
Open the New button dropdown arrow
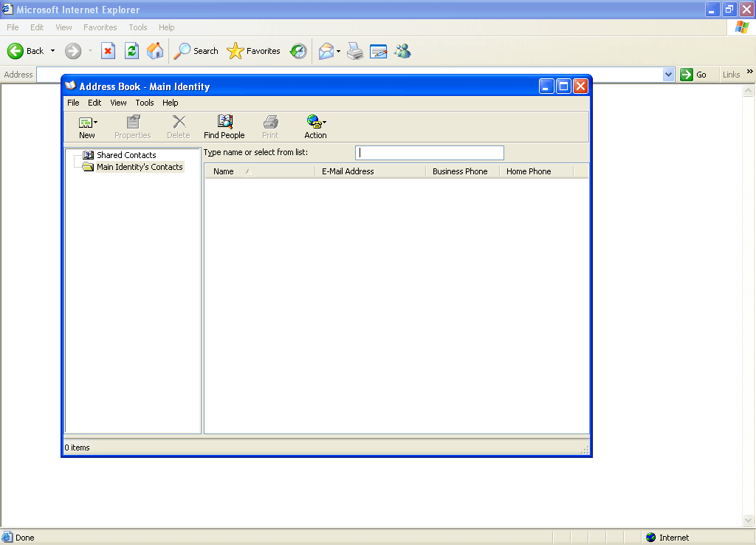(x=95, y=122)
